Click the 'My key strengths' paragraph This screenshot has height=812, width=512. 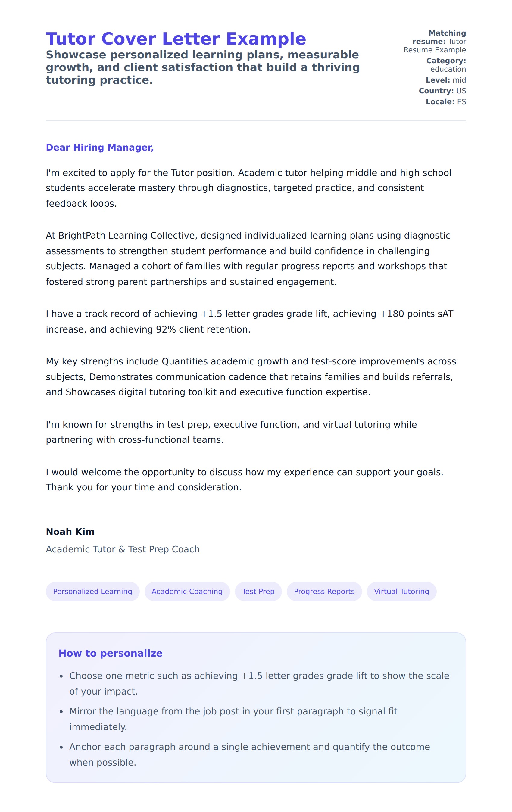251,376
